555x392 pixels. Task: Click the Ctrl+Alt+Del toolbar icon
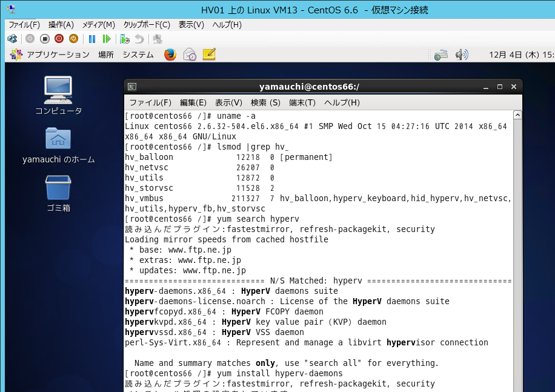12,39
